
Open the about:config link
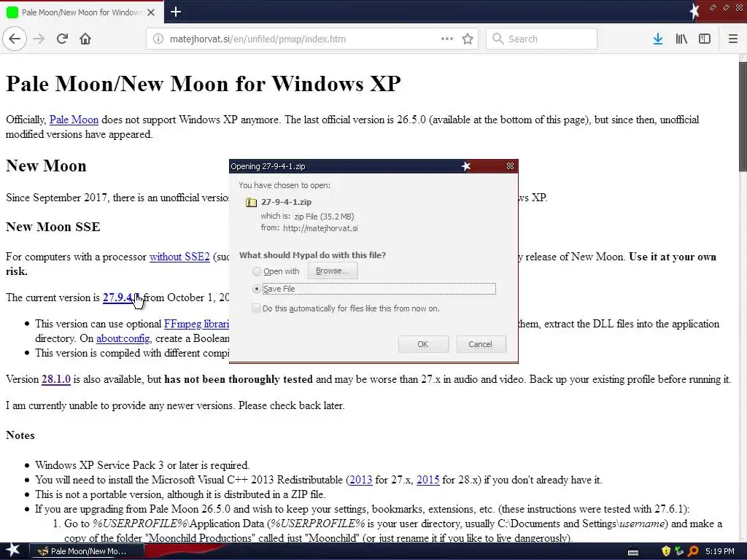pyautogui.click(x=124, y=338)
